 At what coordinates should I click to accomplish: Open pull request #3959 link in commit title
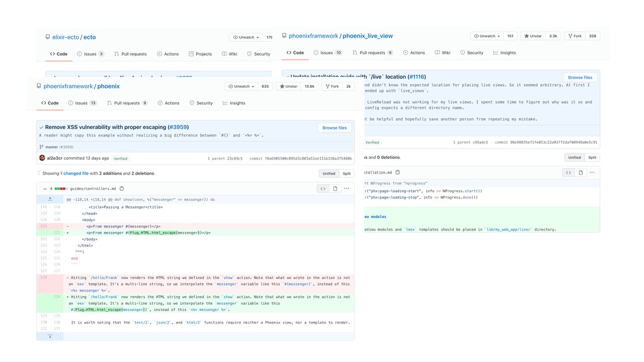(178, 127)
